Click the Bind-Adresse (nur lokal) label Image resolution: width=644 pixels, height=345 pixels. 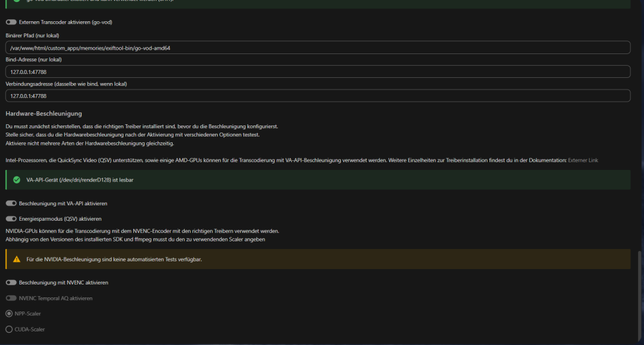[33, 60]
